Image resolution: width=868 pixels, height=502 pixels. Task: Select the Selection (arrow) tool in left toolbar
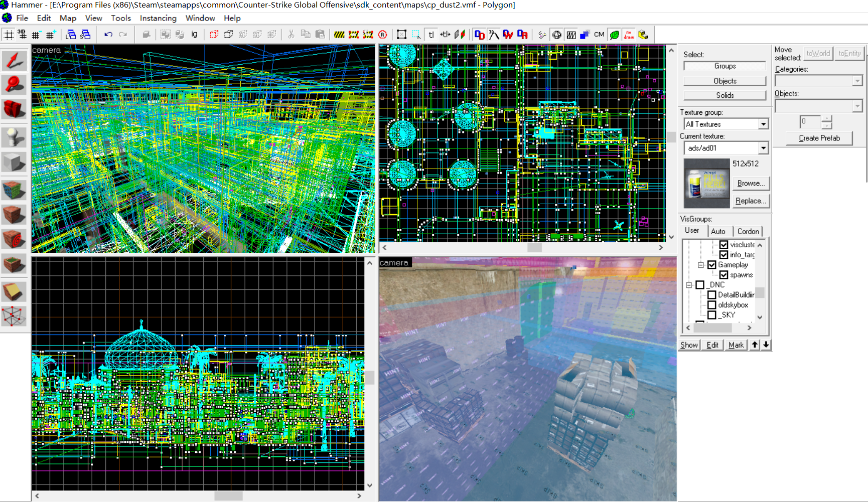[x=14, y=61]
